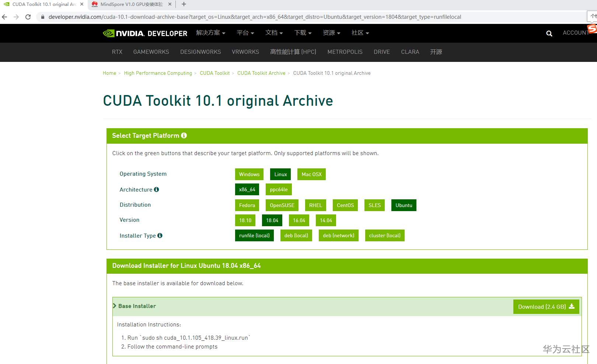Open the CUDA Toolkit breadcrumb link
The width and height of the screenshot is (597, 364).
point(214,73)
